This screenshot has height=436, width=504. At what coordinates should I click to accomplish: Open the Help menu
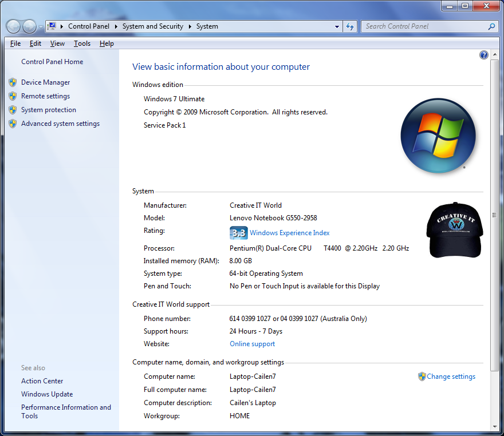pos(107,43)
